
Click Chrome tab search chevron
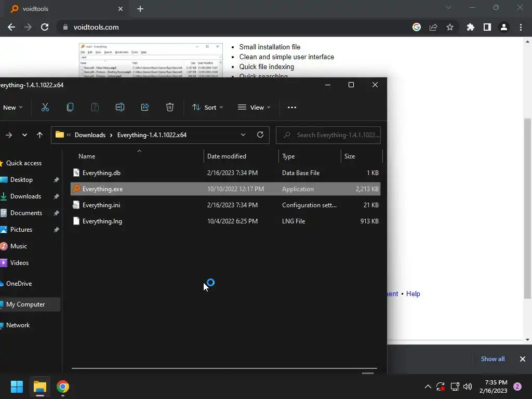(448, 7)
